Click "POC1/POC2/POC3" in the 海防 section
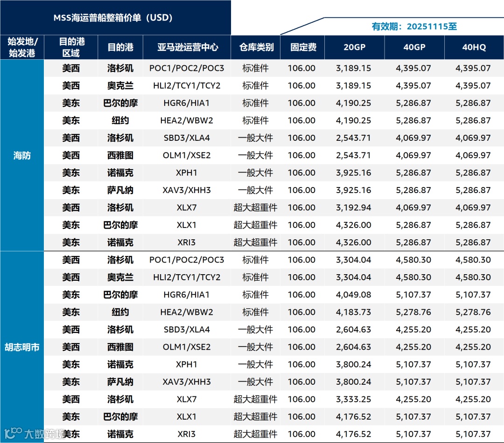504x443 pixels. pos(186,68)
